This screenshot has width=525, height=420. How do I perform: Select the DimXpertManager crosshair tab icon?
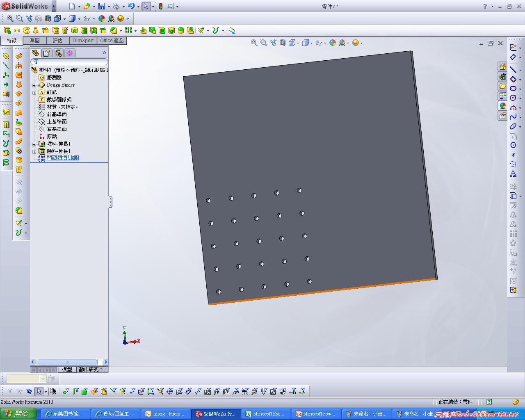pyautogui.click(x=70, y=53)
